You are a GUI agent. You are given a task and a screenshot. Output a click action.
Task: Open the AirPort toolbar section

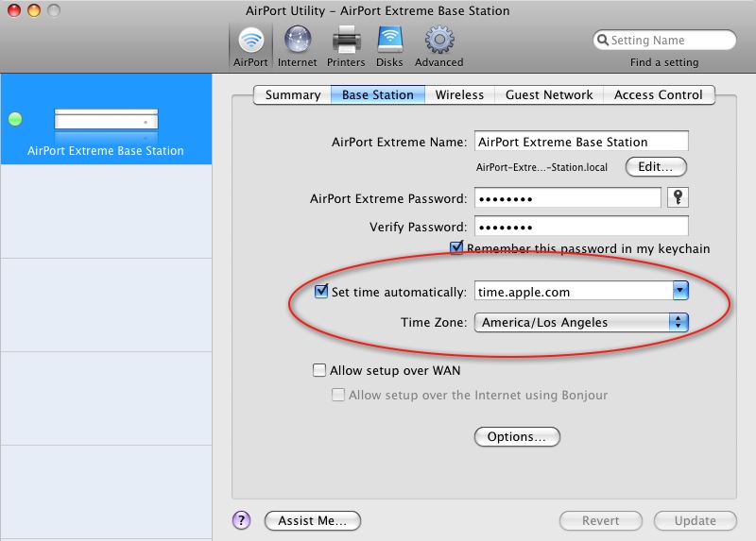click(x=250, y=46)
